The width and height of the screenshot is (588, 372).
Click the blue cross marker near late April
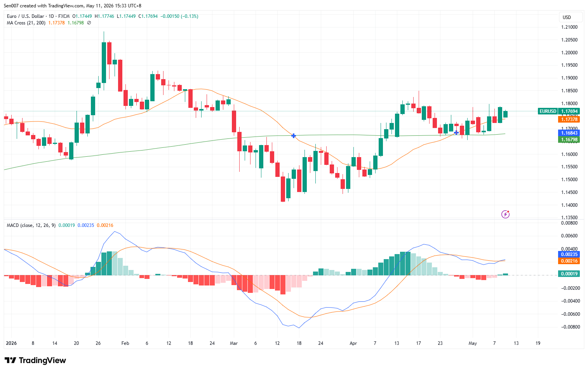pyautogui.click(x=456, y=133)
